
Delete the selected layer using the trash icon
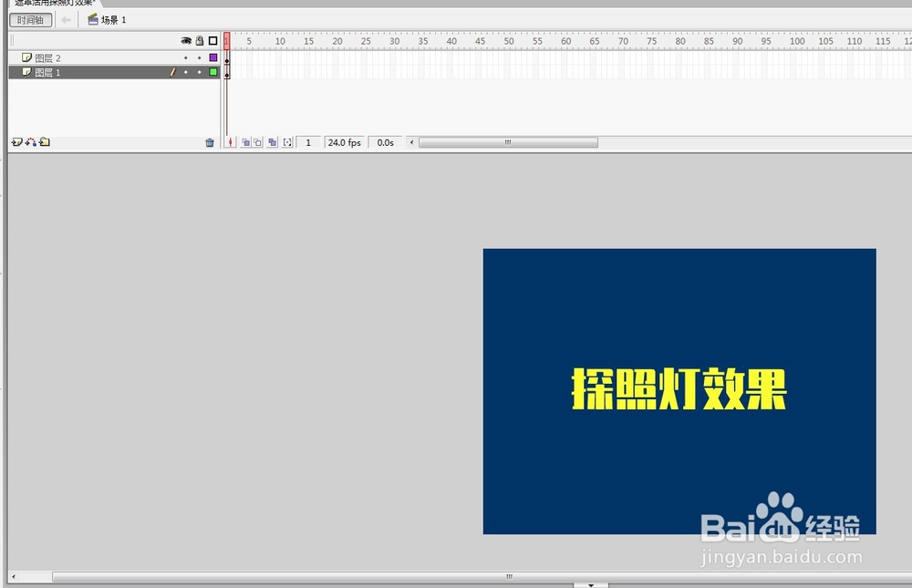point(211,142)
